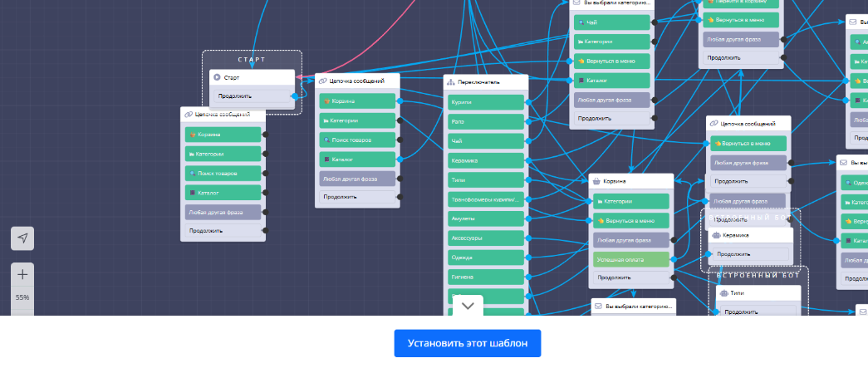Click the Одежда option in Переключатель
The height and width of the screenshot is (368, 868).
pos(486,258)
